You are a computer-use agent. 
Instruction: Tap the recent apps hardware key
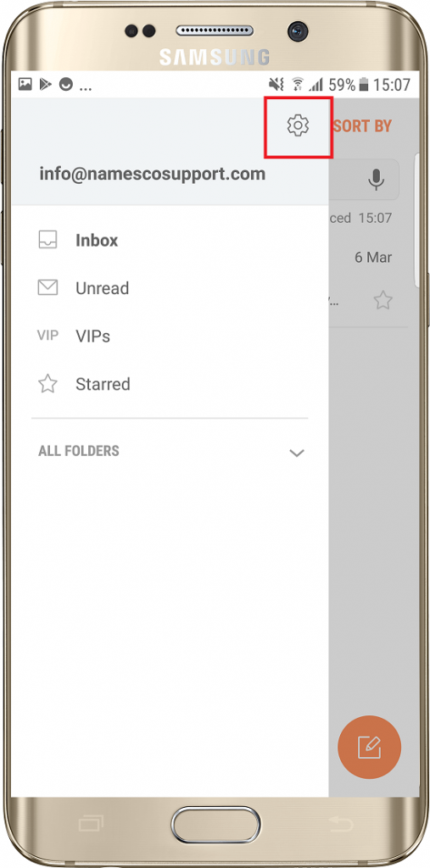coord(92,824)
